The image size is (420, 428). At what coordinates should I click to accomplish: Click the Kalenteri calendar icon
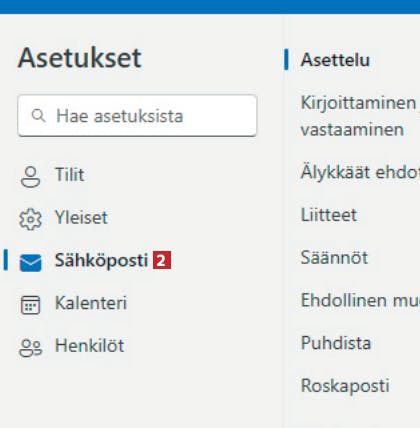(30, 305)
